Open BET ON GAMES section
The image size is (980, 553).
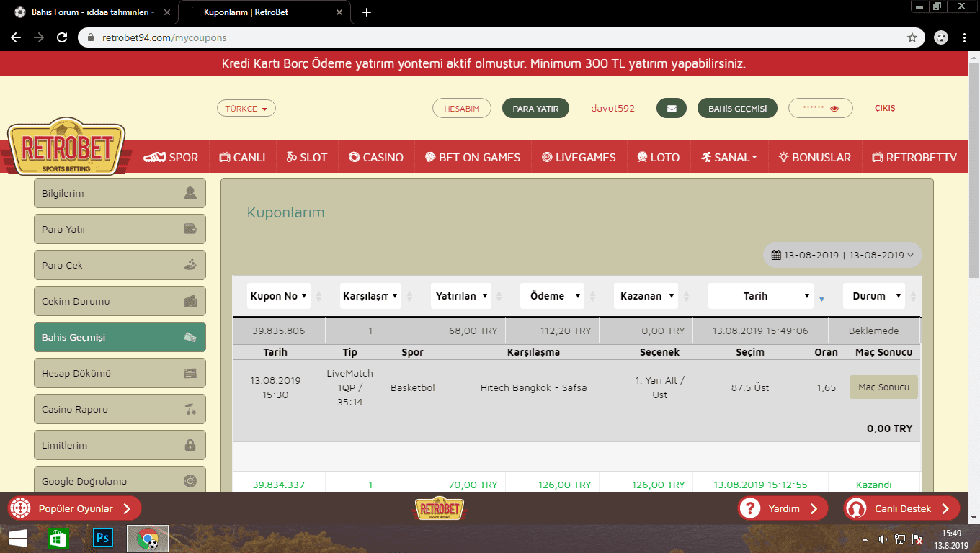[473, 157]
